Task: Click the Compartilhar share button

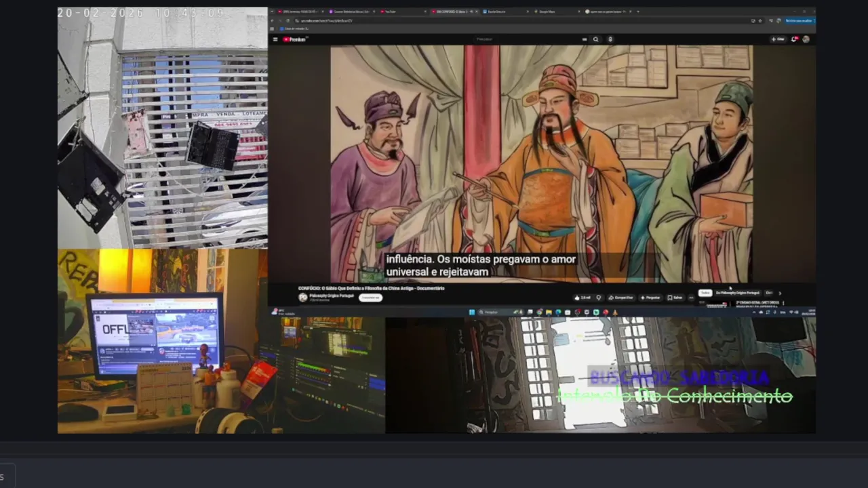Action: (x=621, y=298)
